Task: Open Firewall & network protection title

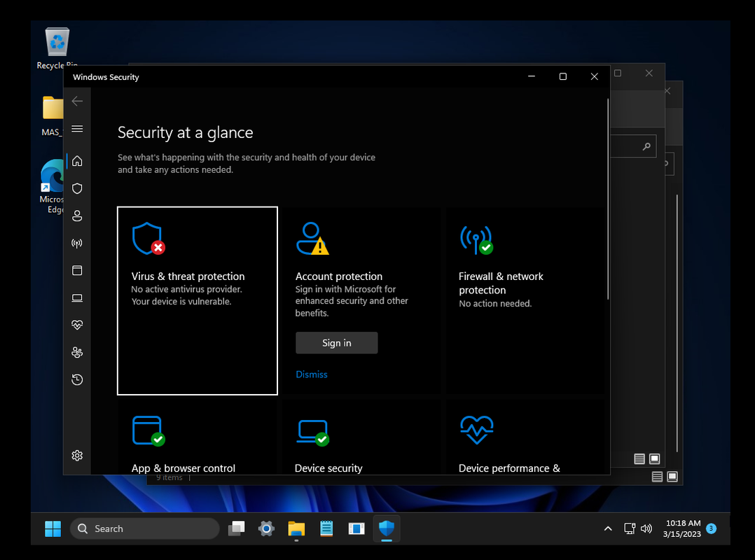Action: tap(501, 283)
